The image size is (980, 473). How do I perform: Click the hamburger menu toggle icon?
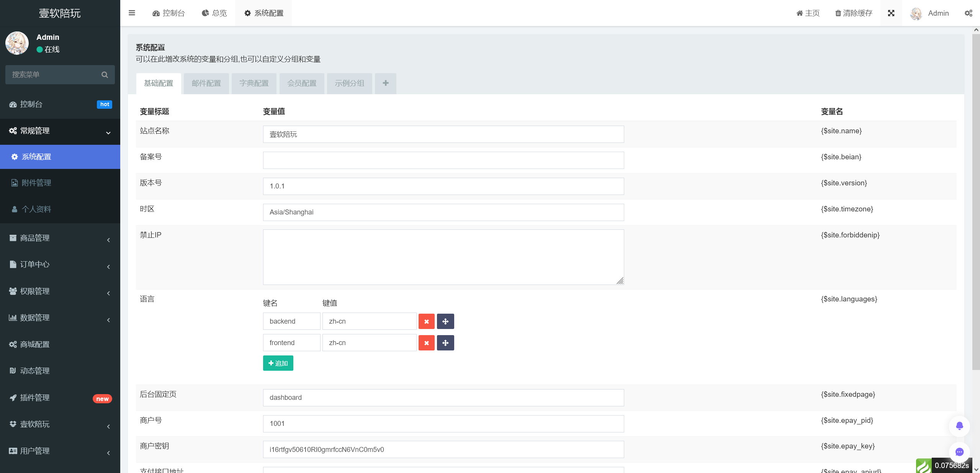132,13
